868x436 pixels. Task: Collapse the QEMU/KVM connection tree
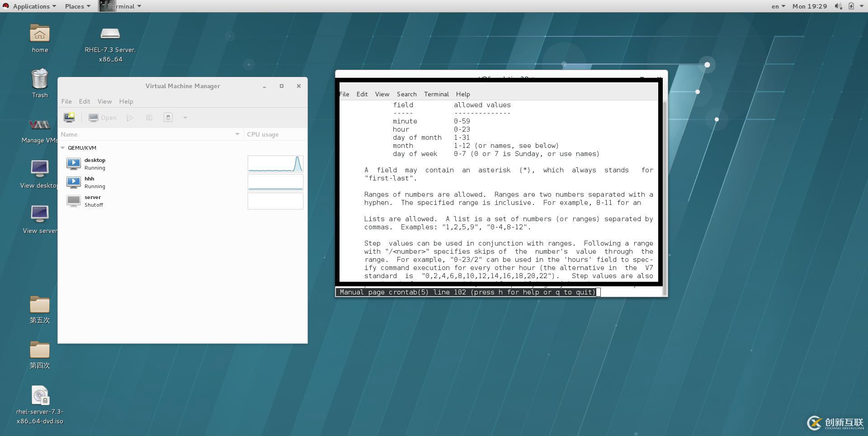pyautogui.click(x=63, y=148)
